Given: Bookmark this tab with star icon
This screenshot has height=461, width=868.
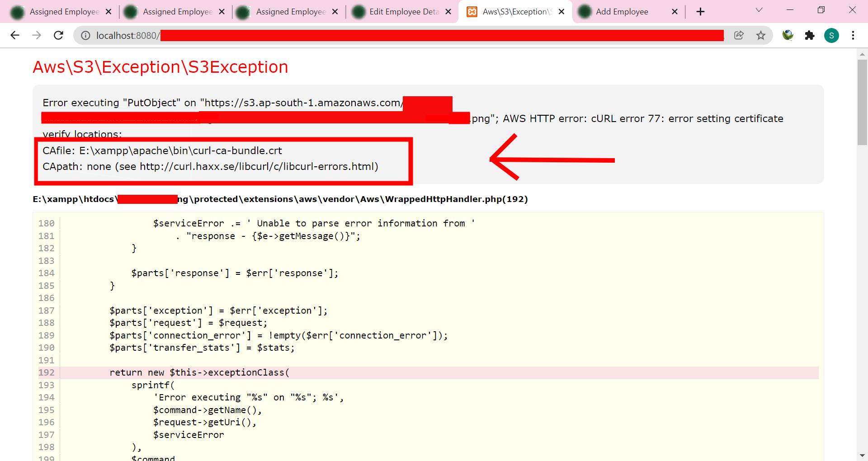Looking at the screenshot, I should [x=761, y=35].
